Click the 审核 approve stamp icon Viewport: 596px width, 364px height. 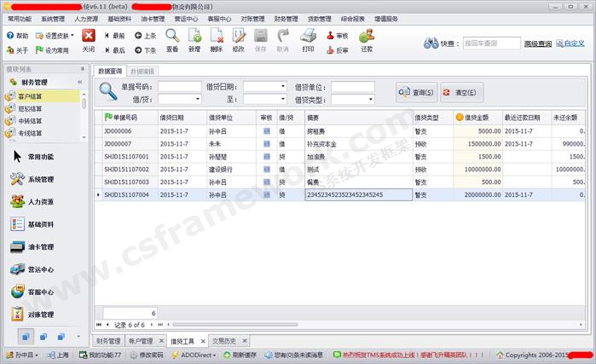(x=337, y=36)
